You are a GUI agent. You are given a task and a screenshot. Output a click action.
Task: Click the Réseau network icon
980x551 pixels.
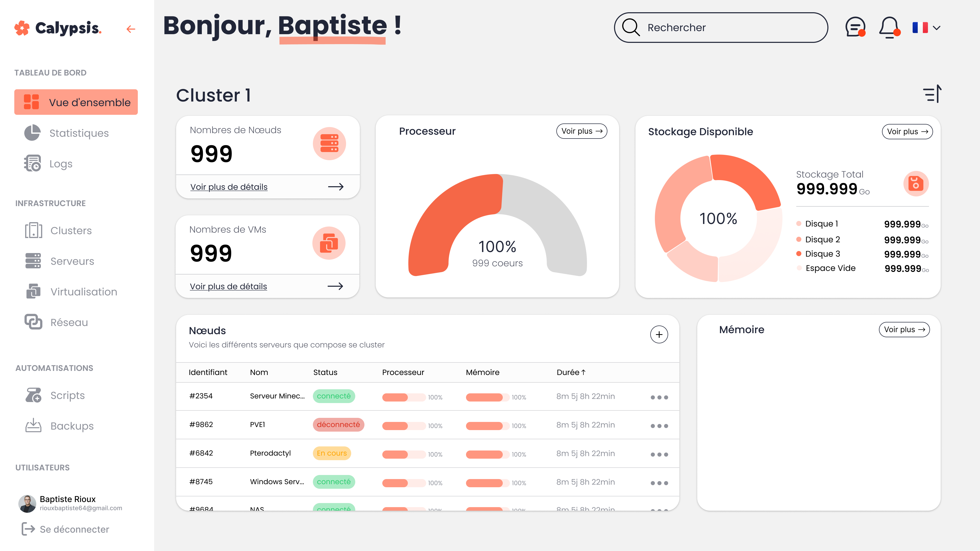coord(33,322)
